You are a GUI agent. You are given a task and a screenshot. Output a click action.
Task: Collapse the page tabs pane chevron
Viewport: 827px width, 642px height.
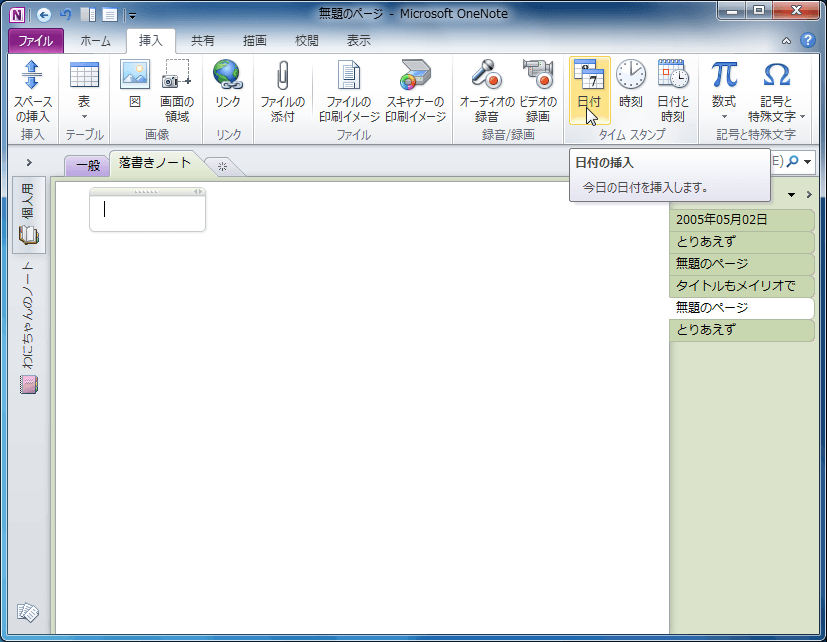pos(809,195)
